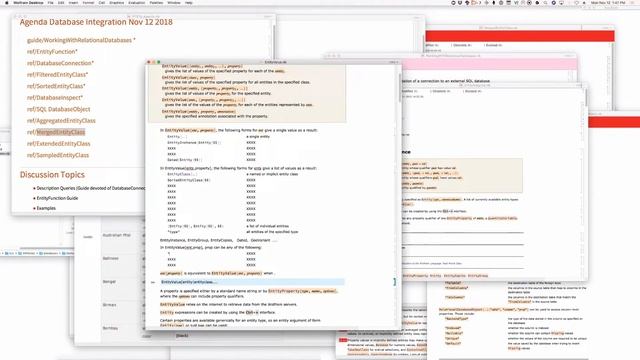The height and width of the screenshot is (360, 640).
Task: Open the Wolfram Desktop application menu
Action: [28, 3]
